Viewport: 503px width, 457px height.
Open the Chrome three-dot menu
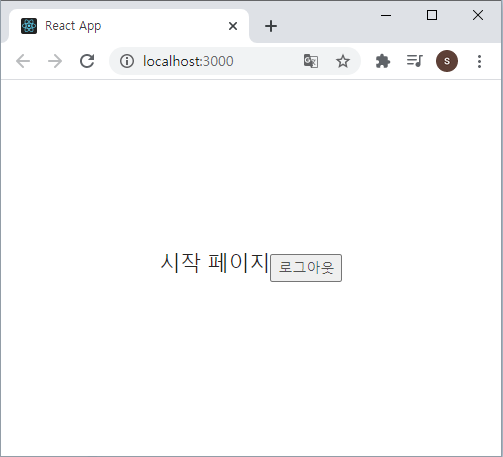tap(479, 61)
